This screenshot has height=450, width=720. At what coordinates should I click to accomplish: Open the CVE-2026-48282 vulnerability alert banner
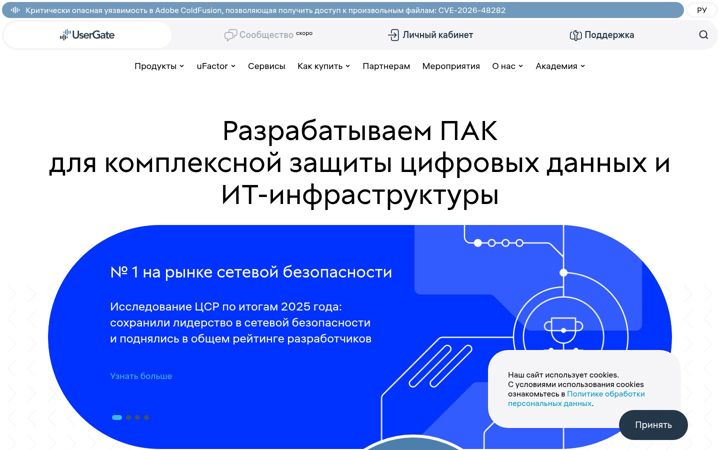point(343,10)
